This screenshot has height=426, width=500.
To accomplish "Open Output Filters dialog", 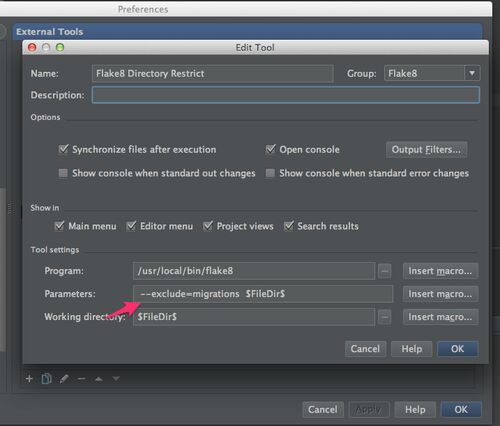I will (x=426, y=150).
